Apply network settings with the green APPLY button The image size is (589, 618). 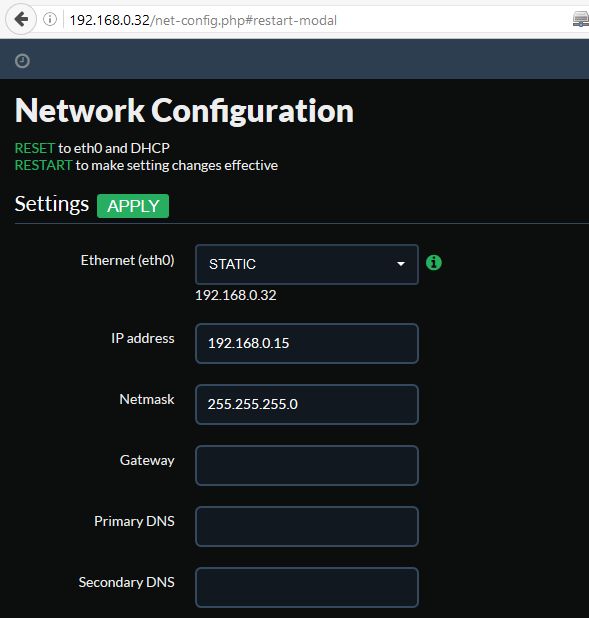[x=133, y=206]
